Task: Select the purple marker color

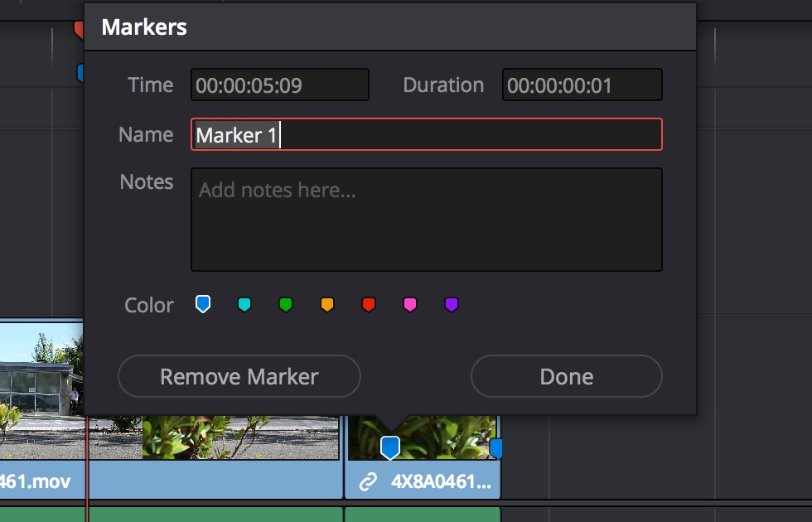Action: click(x=451, y=303)
